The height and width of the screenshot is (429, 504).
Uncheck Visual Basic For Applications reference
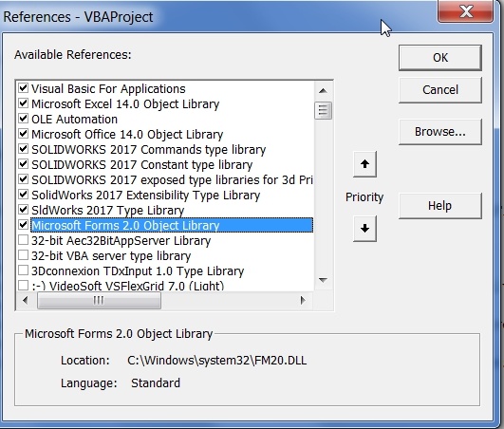point(23,87)
